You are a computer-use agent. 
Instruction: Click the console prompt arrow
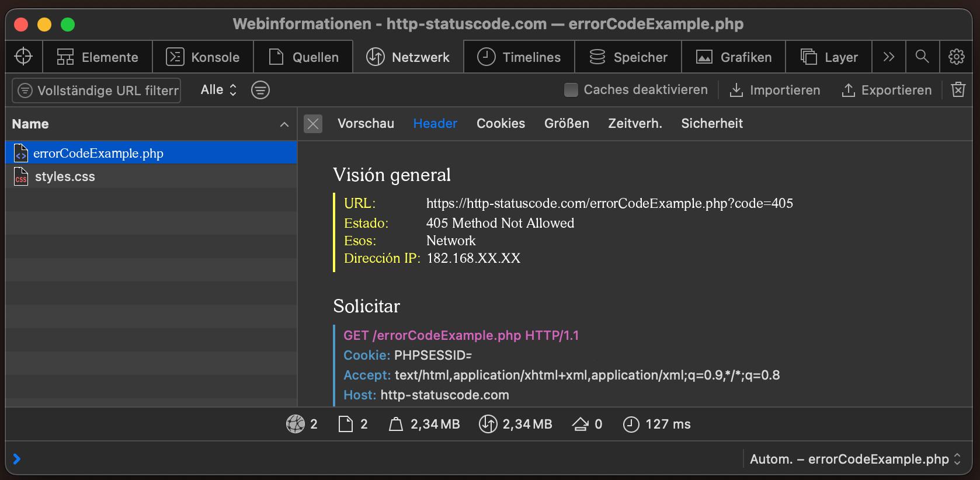point(16,459)
